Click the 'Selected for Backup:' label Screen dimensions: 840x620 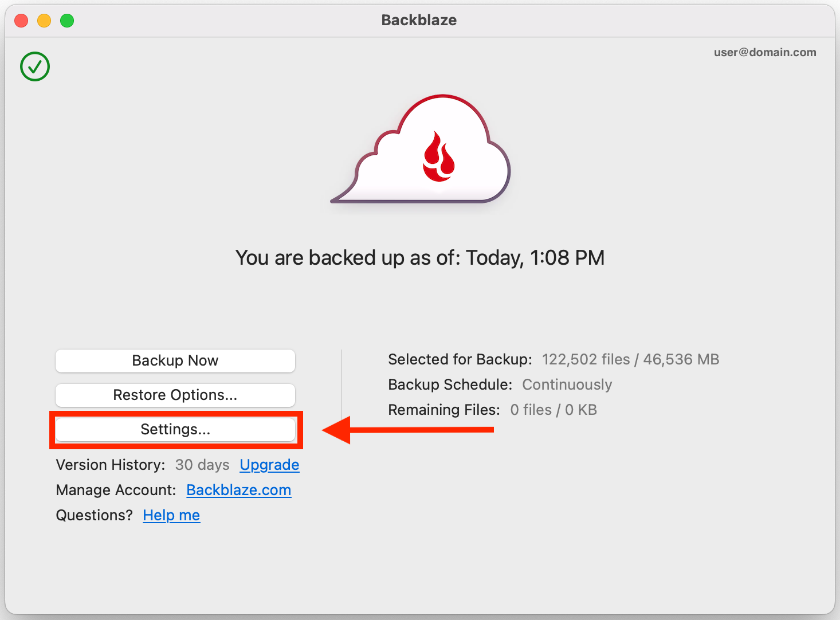coord(460,359)
